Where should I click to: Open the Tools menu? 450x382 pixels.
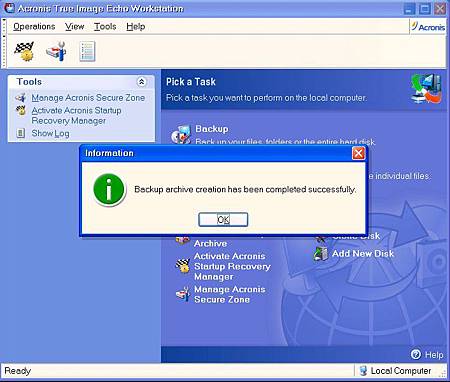click(105, 26)
